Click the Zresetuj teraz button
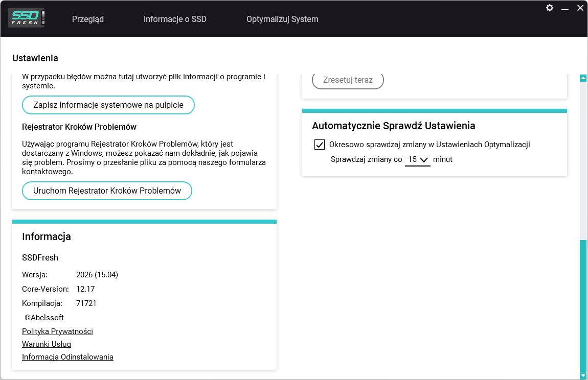 tap(348, 80)
